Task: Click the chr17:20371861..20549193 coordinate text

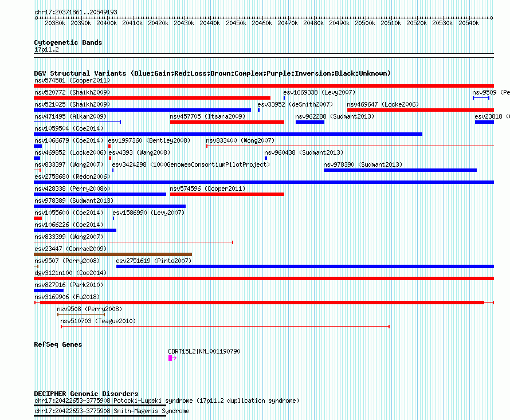Action: 76,12
